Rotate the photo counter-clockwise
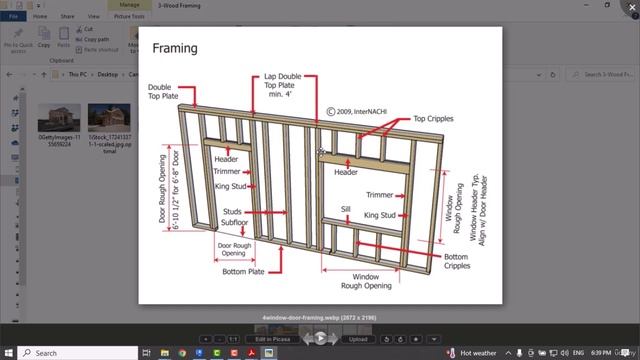 click(x=387, y=339)
